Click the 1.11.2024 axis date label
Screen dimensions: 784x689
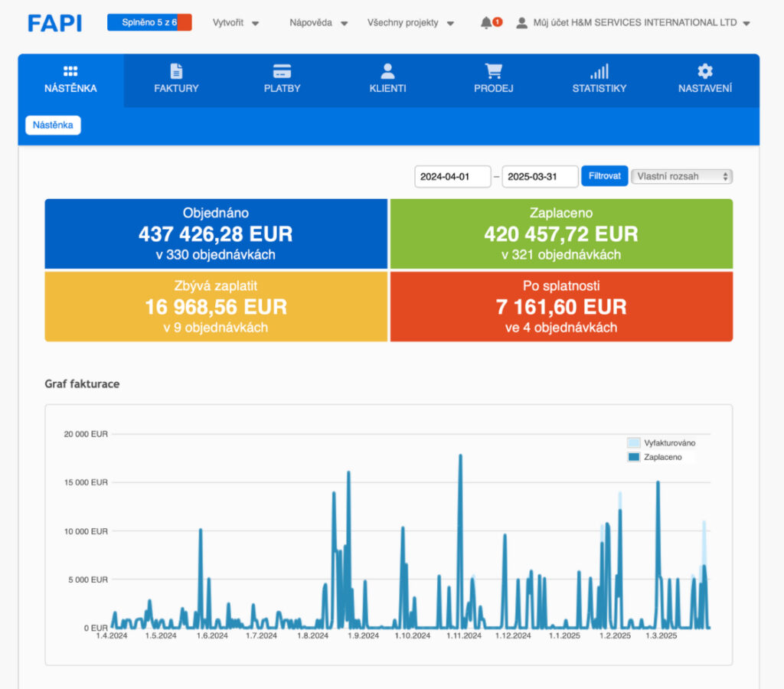(x=463, y=635)
